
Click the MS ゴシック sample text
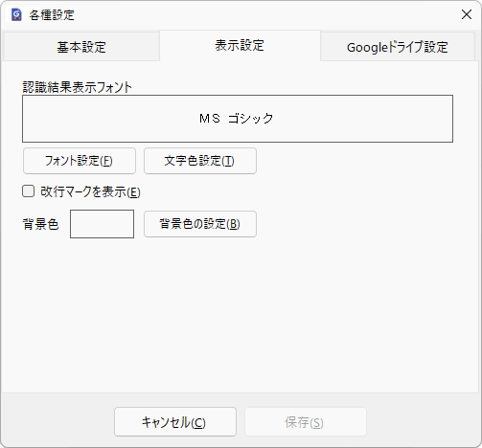tap(237, 119)
